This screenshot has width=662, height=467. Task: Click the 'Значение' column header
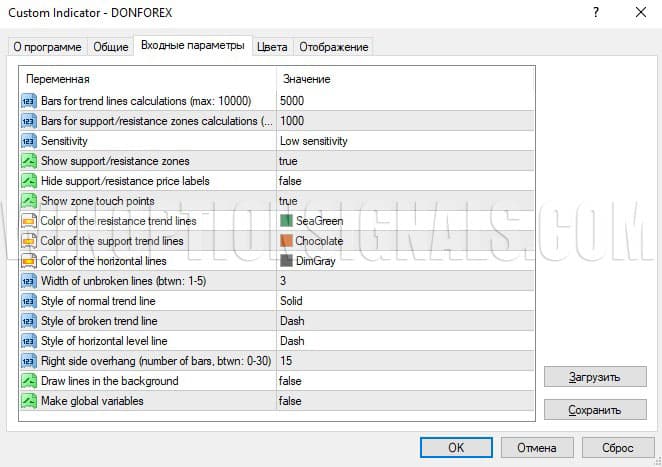point(307,79)
